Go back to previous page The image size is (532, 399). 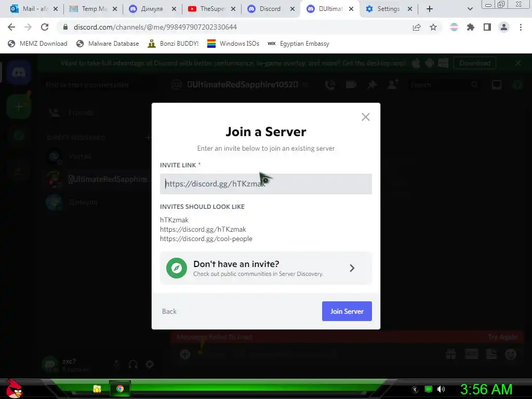[11, 27]
